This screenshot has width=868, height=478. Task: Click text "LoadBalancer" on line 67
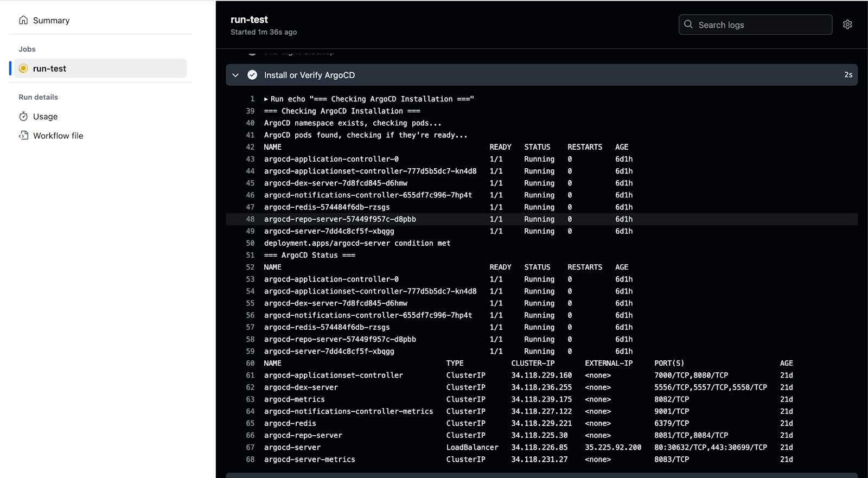(472, 448)
